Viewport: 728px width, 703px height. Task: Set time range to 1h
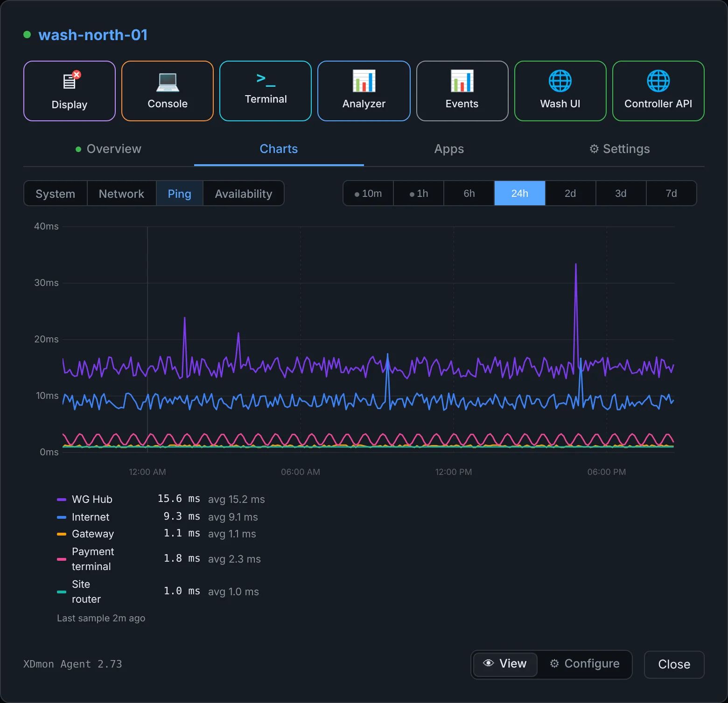point(419,193)
